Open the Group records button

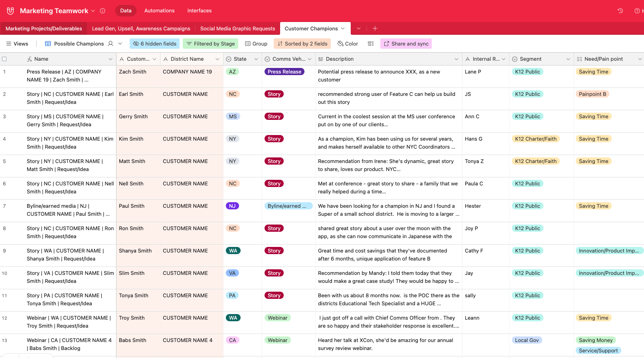tap(256, 44)
